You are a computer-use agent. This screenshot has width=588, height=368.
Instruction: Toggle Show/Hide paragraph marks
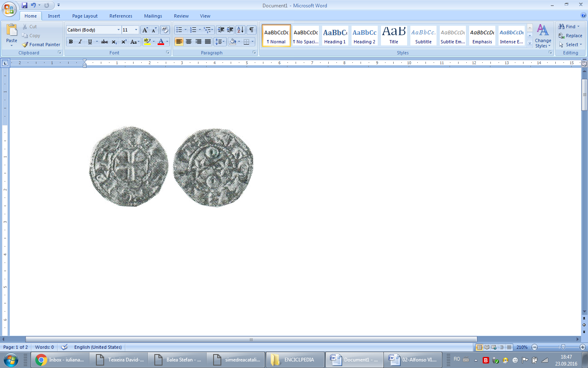coord(252,30)
